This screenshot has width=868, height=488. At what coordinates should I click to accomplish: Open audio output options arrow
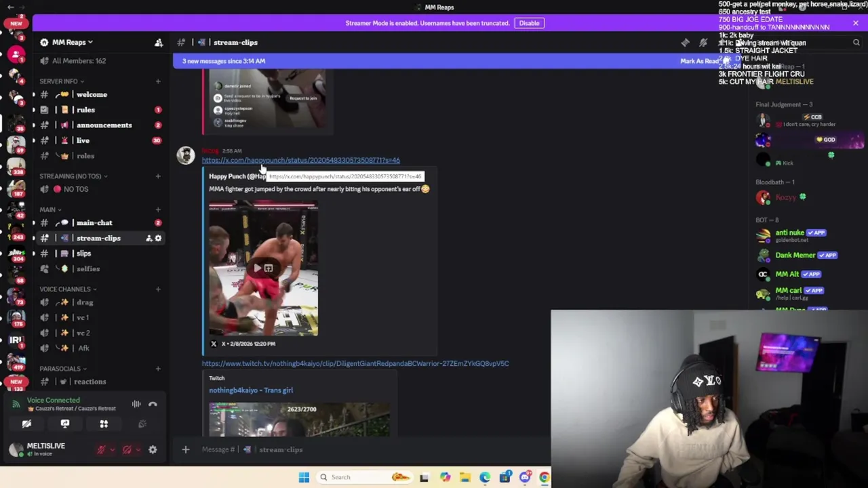tap(138, 449)
